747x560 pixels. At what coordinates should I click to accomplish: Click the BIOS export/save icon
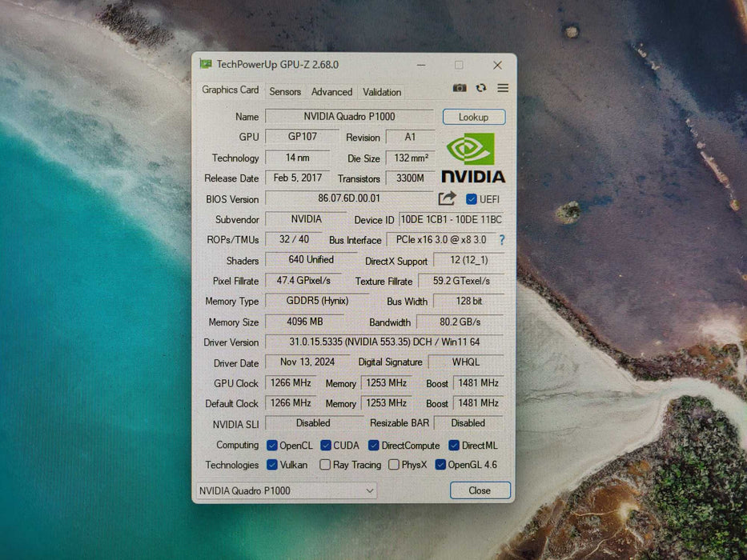(x=447, y=198)
